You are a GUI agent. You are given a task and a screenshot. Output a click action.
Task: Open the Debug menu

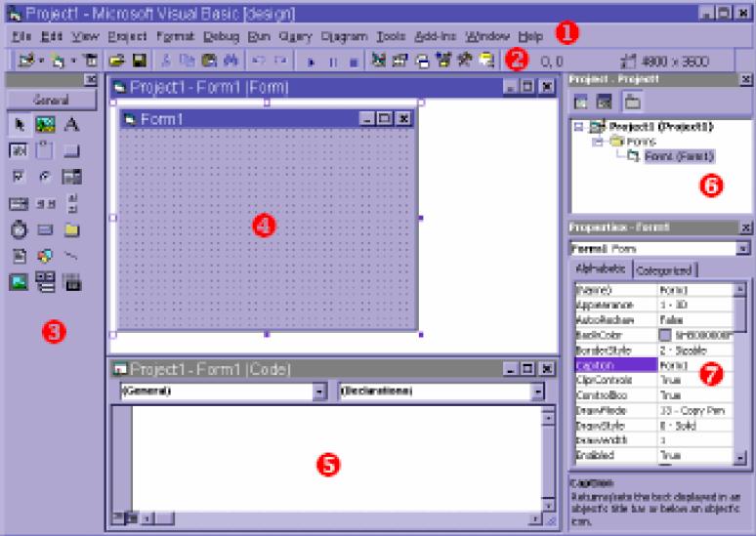222,36
